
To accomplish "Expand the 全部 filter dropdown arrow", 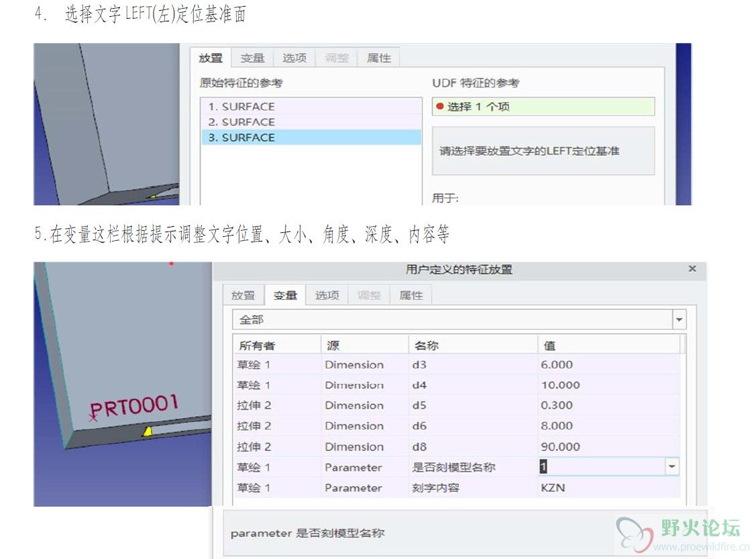I will (679, 320).
